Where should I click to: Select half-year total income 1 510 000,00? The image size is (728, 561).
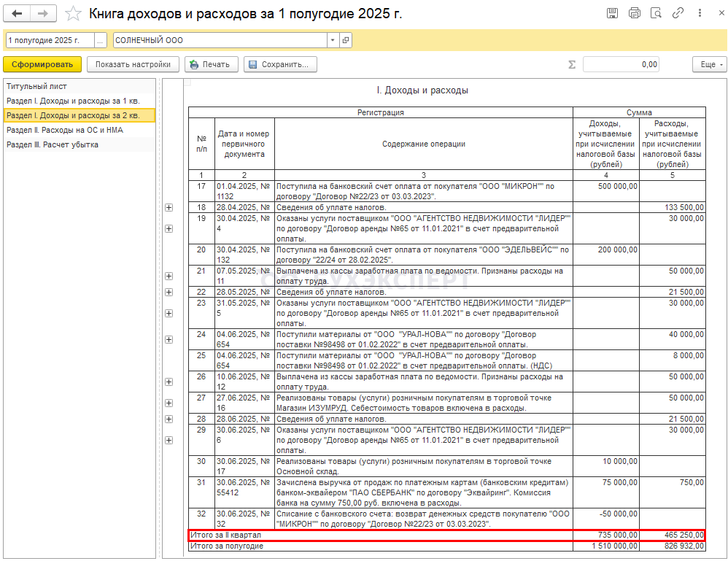[x=606, y=546]
